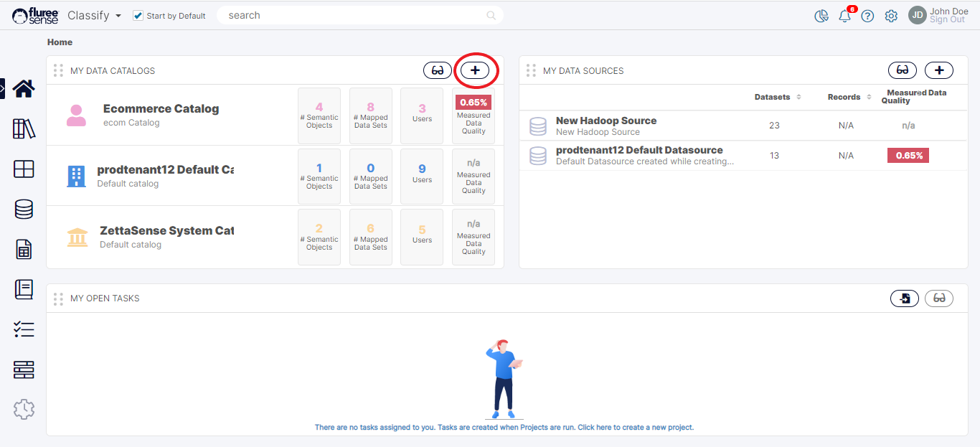980x447 pixels.
Task: View all data sources glasses button
Action: click(x=903, y=70)
